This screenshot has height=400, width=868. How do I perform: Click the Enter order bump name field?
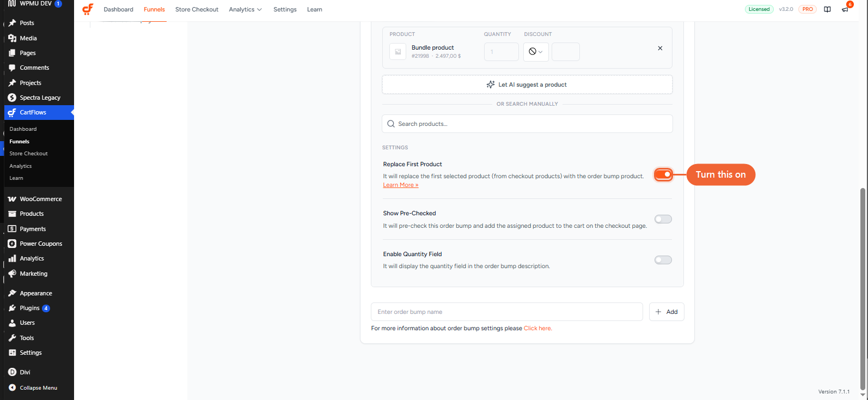tap(507, 312)
